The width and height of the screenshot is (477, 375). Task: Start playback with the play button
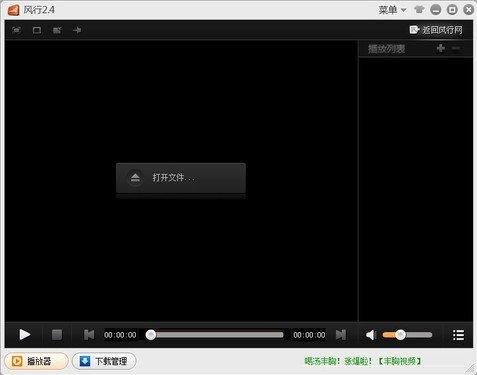point(25,334)
